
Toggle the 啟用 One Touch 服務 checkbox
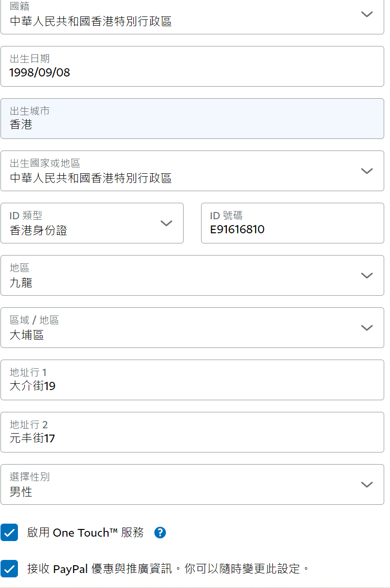(9, 532)
